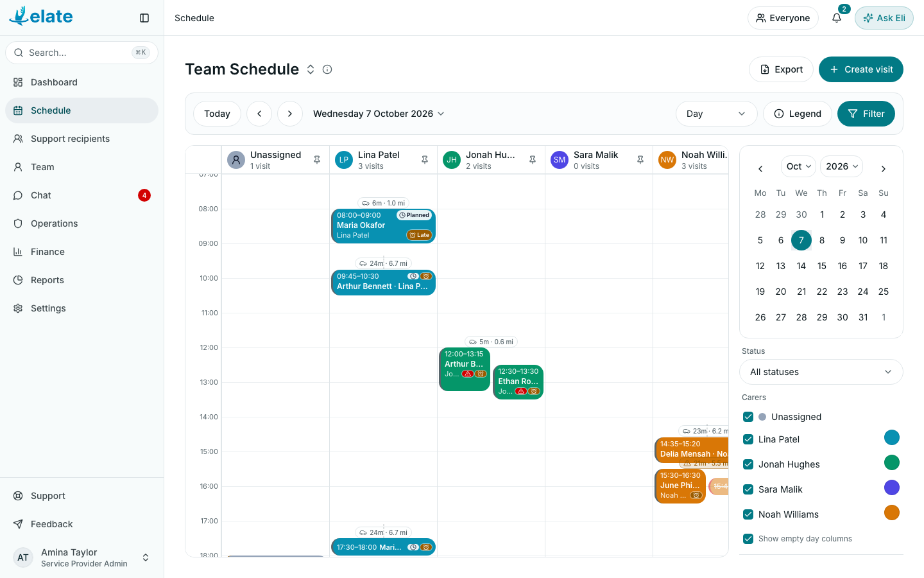Collapse the sidebar panel icon
This screenshot has width=924, height=578.
coord(144,18)
